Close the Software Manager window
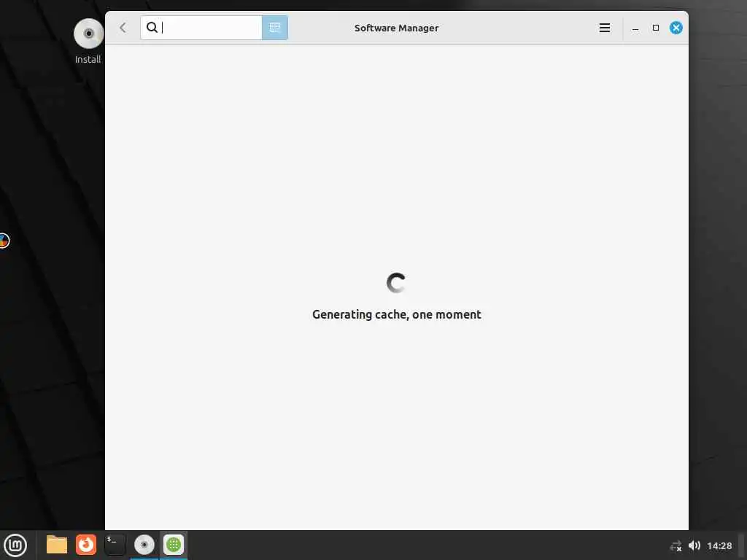Screen dimensions: 747x560 tap(676, 28)
